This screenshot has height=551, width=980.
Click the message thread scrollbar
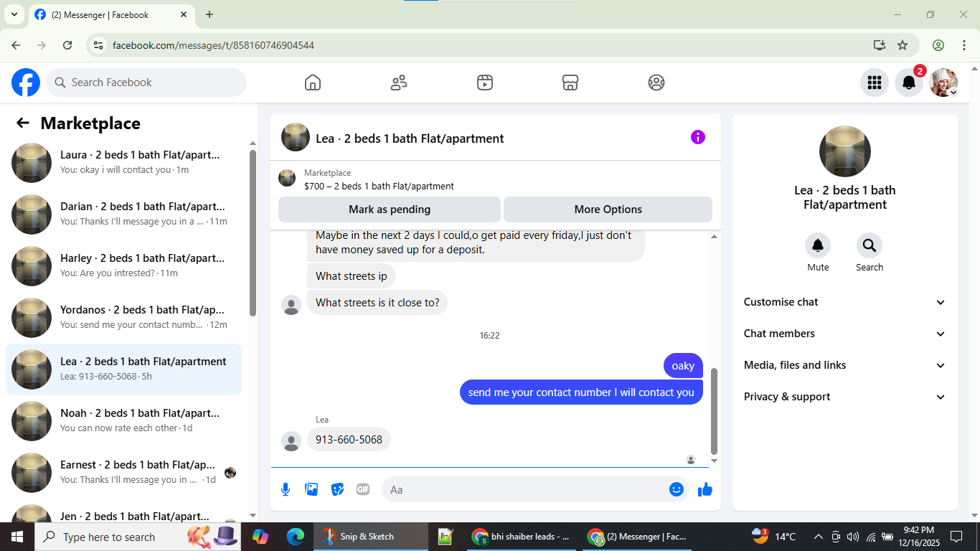point(714,412)
